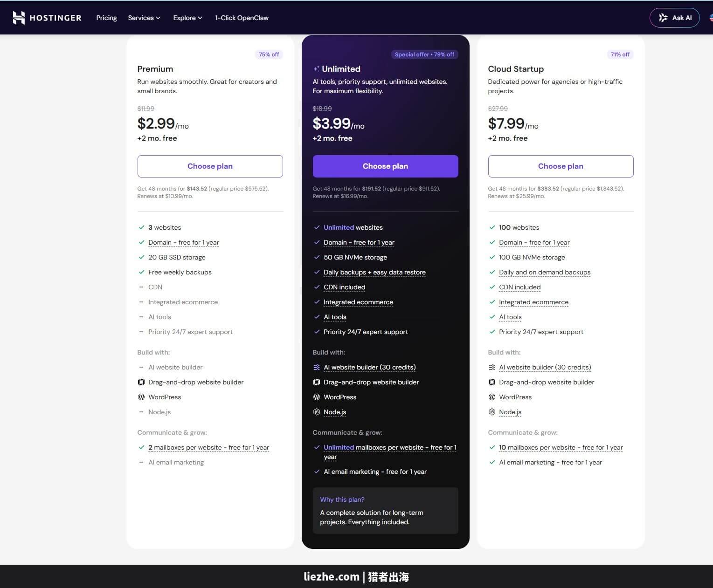
Task: Click Domain - free for 1 year in Cloud Startup
Action: coord(534,242)
